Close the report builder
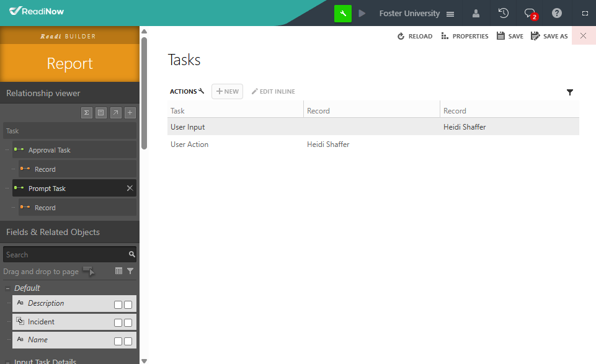This screenshot has width=596, height=364. pos(584,36)
